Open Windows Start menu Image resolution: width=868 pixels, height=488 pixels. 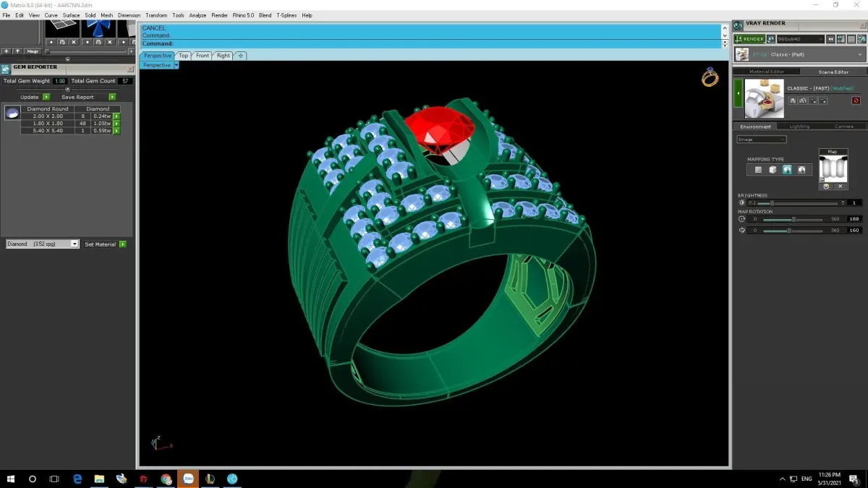click(x=10, y=479)
